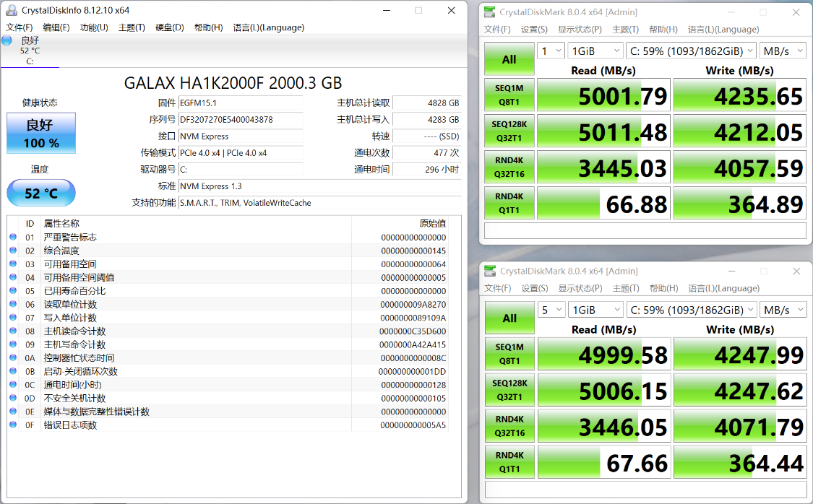Click the status dot beside 严重警告标志 row
This screenshot has height=504, width=813.
[x=13, y=238]
